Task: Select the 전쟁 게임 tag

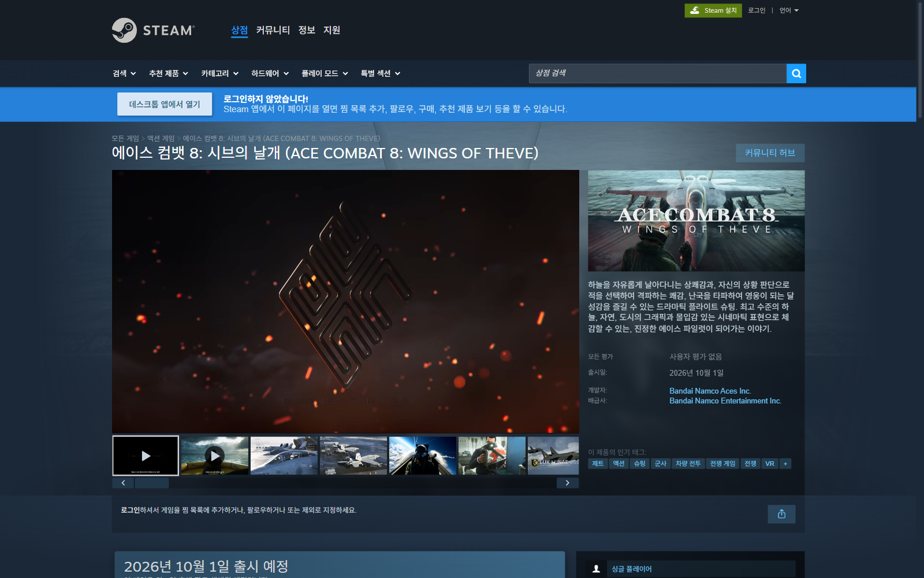Action: tap(723, 464)
